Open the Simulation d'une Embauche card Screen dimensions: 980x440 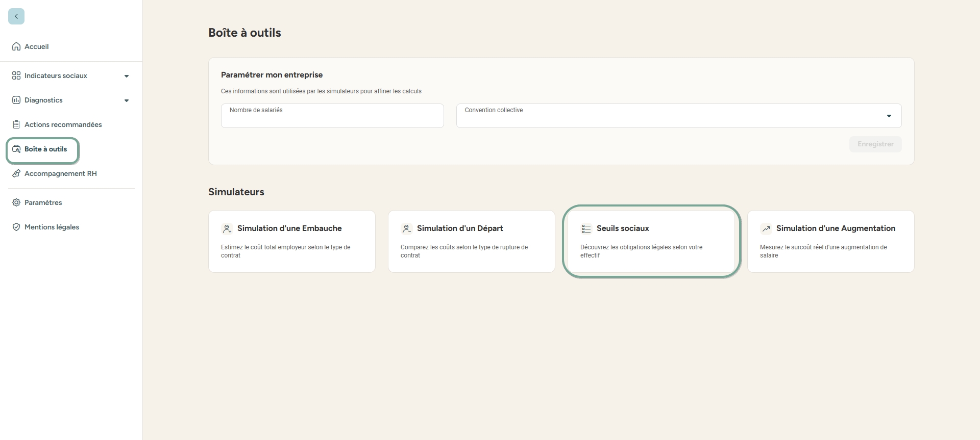click(x=291, y=241)
